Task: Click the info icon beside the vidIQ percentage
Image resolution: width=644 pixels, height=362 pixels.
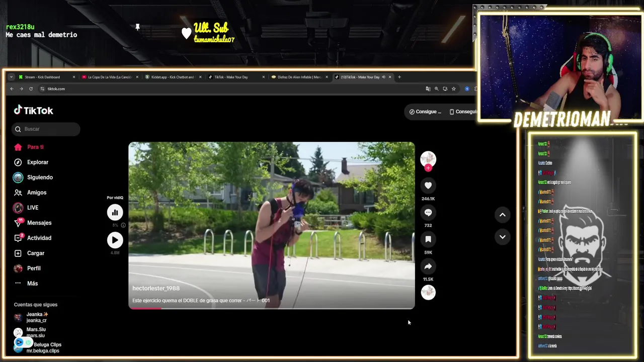Action: click(123, 225)
